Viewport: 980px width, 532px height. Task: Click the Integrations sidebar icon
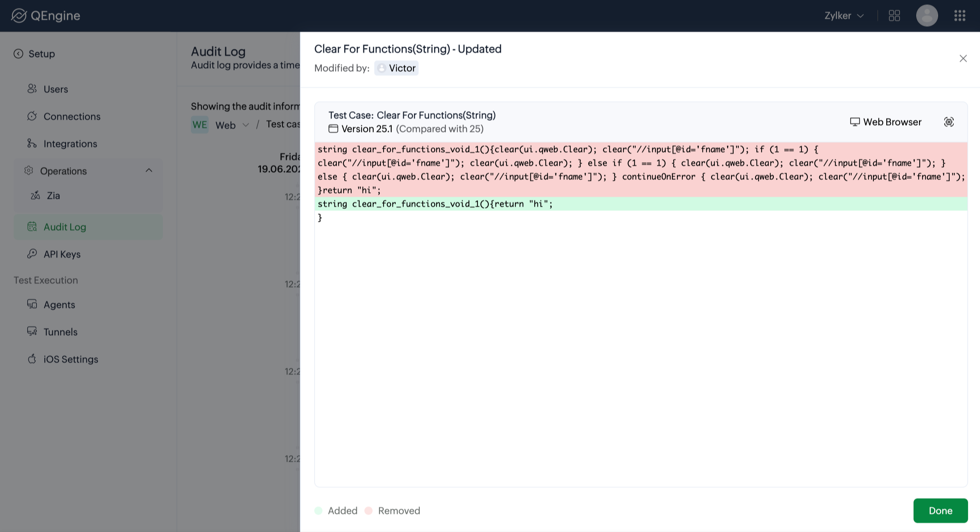pyautogui.click(x=32, y=144)
